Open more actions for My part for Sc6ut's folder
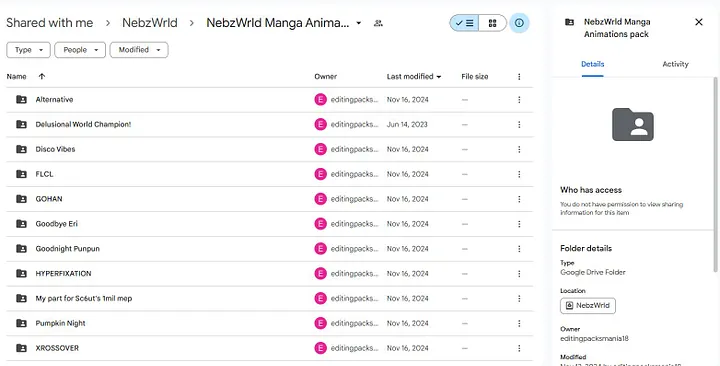 (519, 298)
